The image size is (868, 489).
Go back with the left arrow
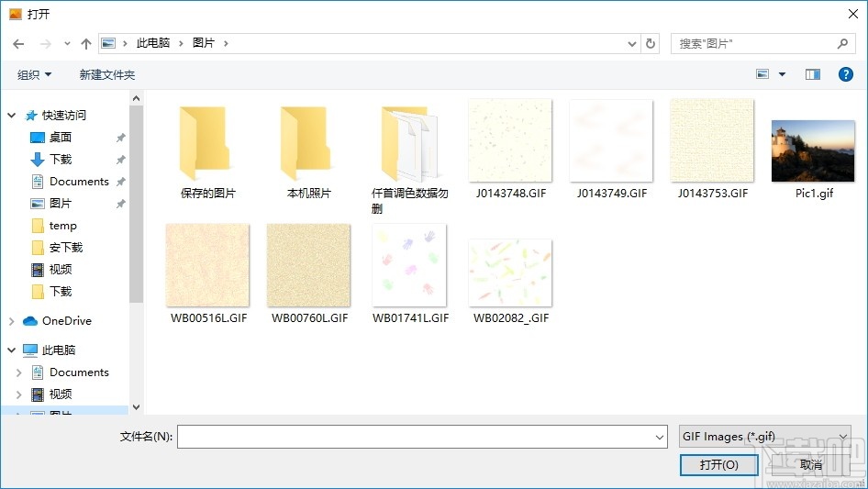[x=18, y=44]
